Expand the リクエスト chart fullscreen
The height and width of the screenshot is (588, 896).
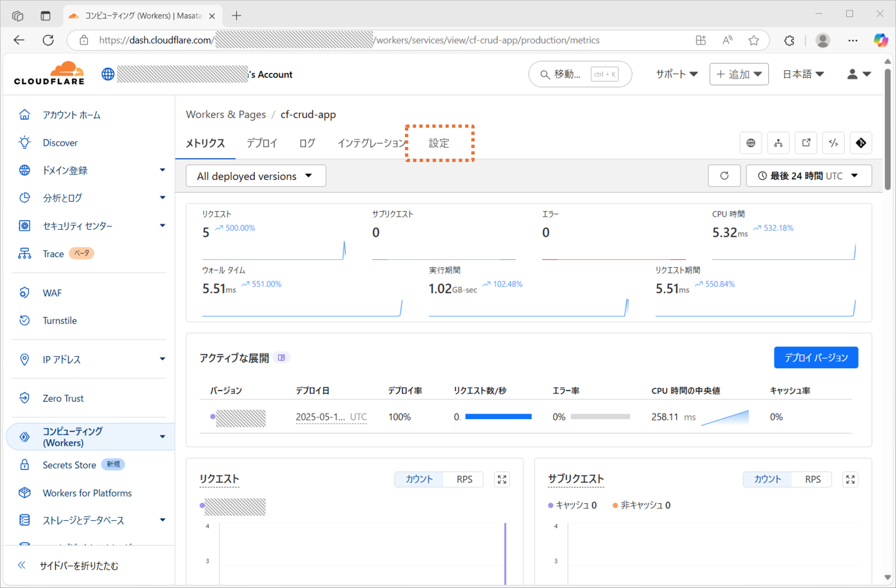point(502,479)
